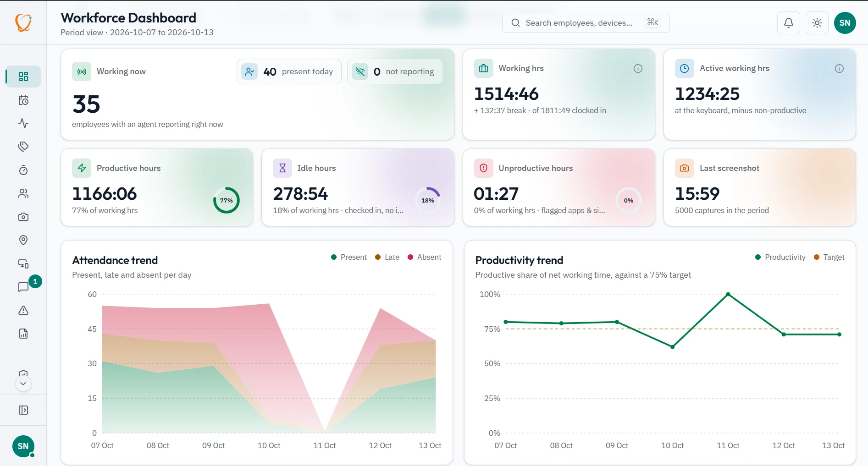Click the app logo in top-left corner
The width and height of the screenshot is (868, 466).
[x=23, y=22]
